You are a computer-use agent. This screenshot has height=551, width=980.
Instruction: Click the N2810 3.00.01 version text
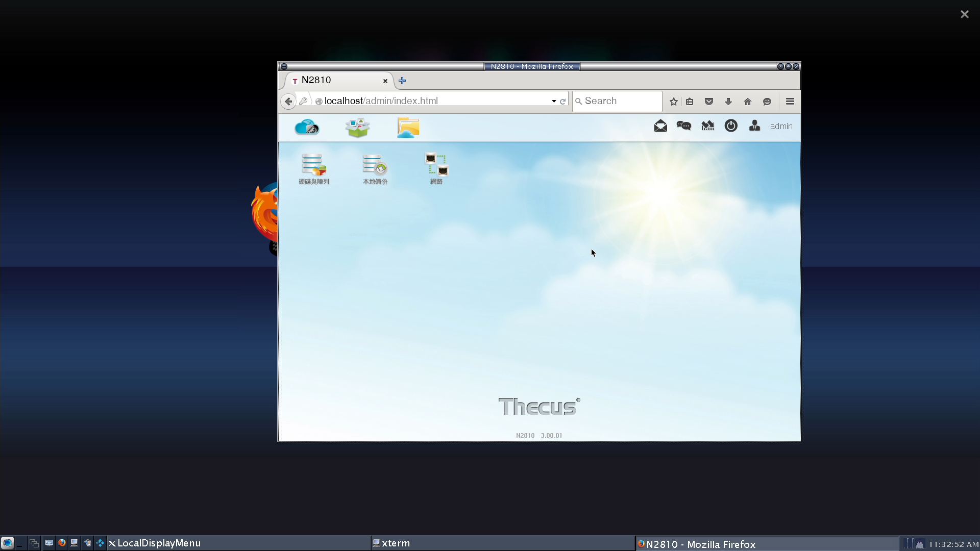(539, 436)
